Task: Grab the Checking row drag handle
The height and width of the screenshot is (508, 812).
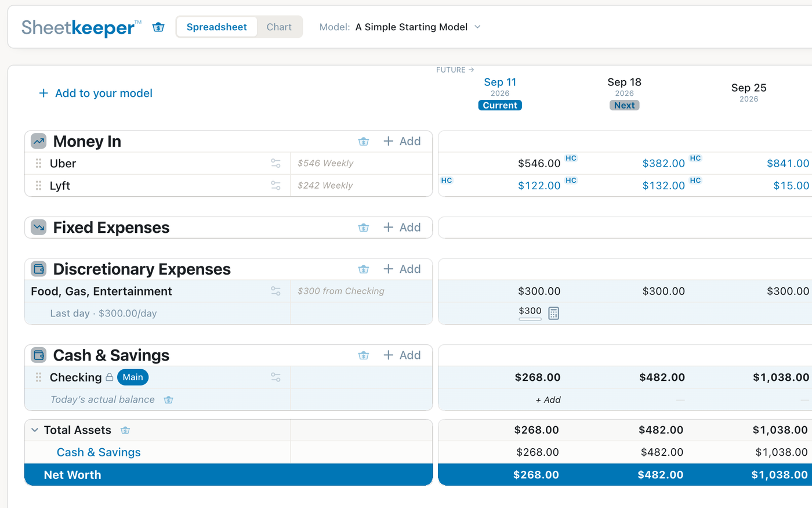Action: coord(38,377)
